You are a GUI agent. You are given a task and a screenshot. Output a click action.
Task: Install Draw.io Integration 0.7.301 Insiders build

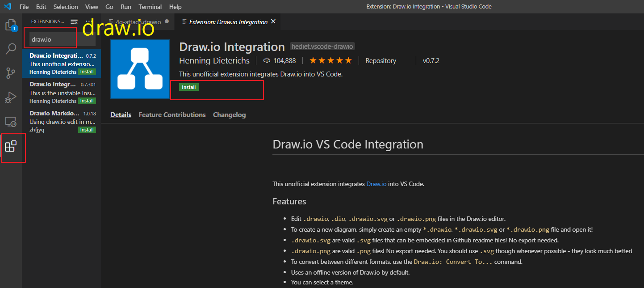point(87,101)
